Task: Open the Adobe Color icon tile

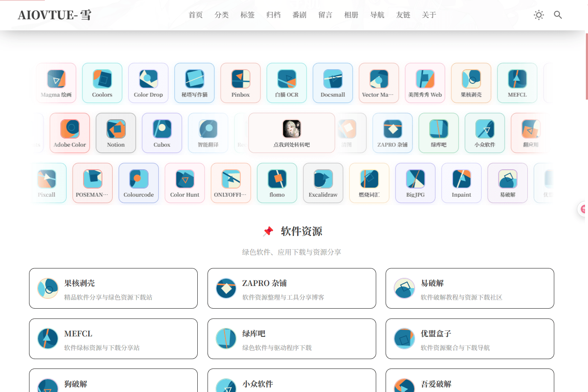Action: tap(70, 133)
